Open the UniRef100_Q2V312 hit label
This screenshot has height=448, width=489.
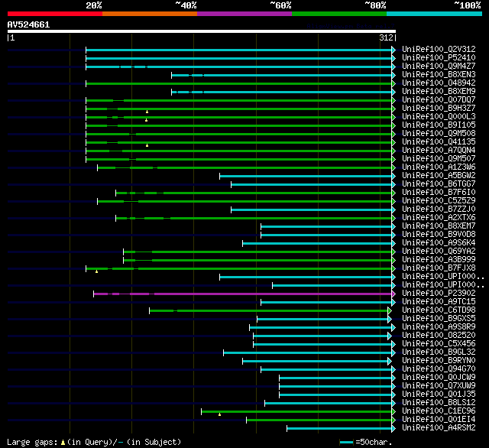(x=439, y=49)
